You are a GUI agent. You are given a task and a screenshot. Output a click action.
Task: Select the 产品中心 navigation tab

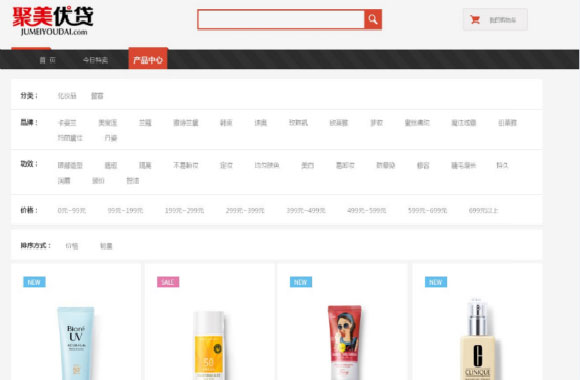click(x=148, y=59)
